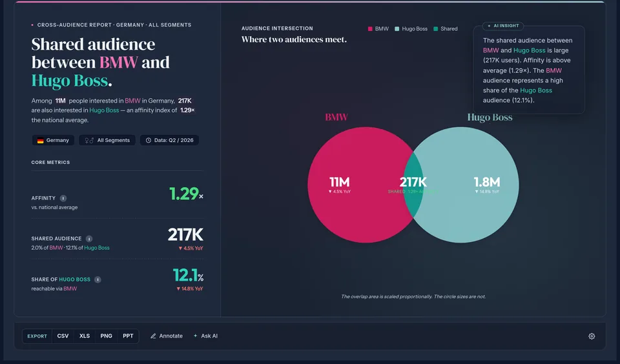The height and width of the screenshot is (364, 620).
Task: Click the Shared legend color swatch
Action: (436, 29)
